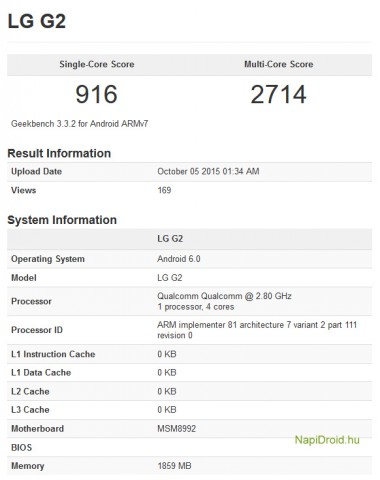Select the Single-Core Score header
Viewport: 380px width, 480px height.
[97, 64]
